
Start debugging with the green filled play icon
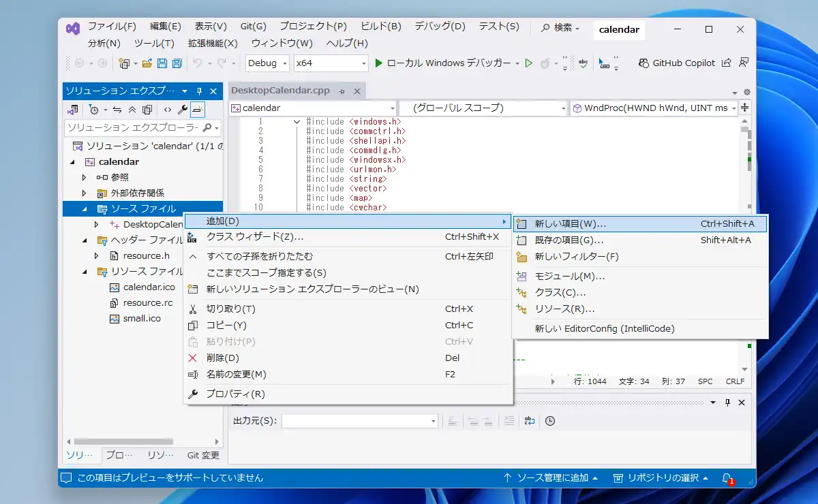379,63
